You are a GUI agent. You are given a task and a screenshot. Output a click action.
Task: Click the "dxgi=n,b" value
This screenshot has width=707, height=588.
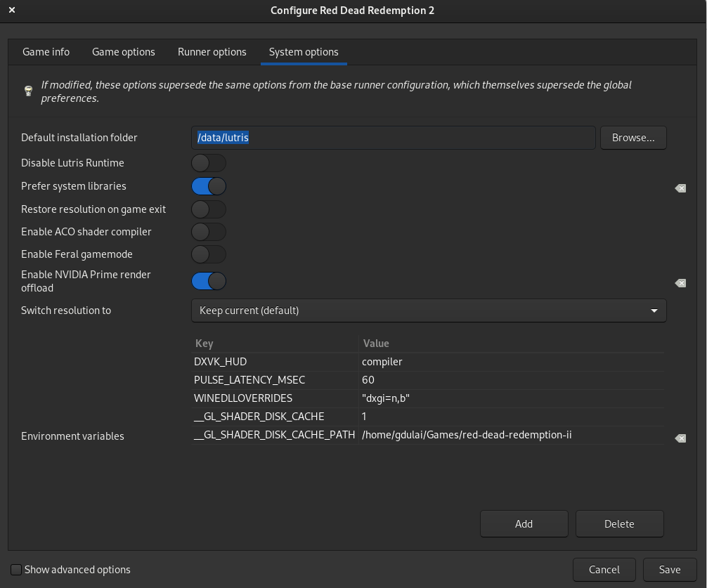(512, 398)
